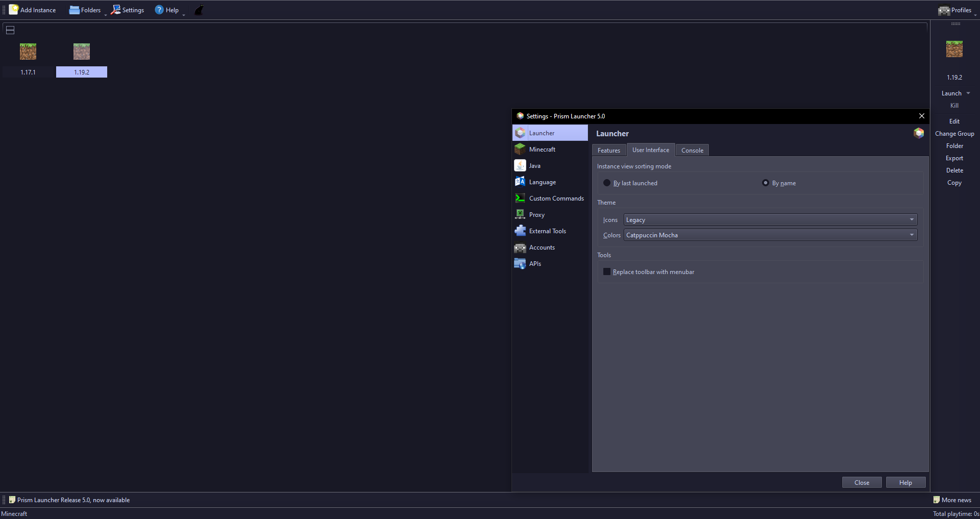
Task: Open Language settings page
Action: coord(550,182)
